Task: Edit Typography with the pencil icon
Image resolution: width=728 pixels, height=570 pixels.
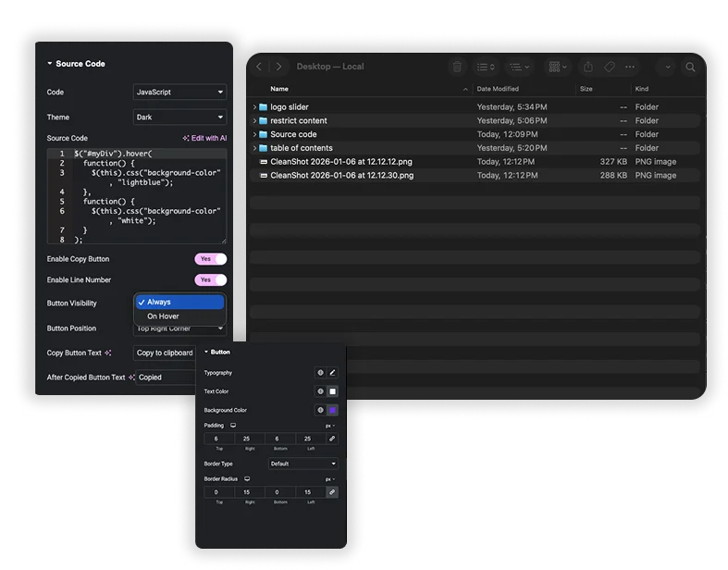Action: (x=332, y=373)
